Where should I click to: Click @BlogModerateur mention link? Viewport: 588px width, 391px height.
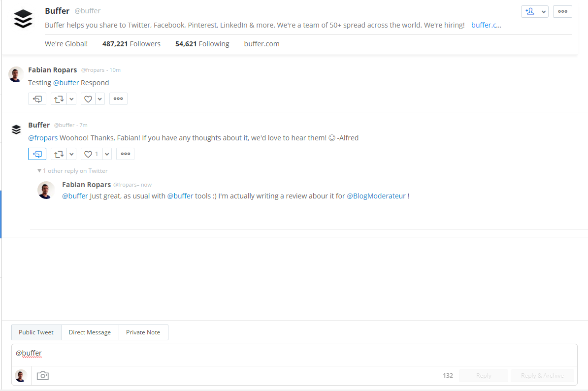pyautogui.click(x=376, y=196)
